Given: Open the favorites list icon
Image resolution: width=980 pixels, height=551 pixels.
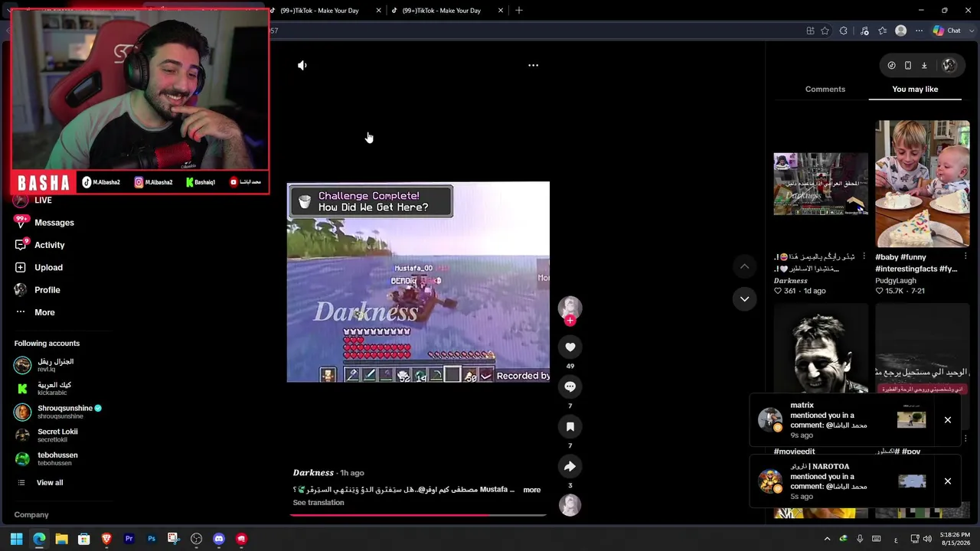Looking at the screenshot, I should coord(883,31).
